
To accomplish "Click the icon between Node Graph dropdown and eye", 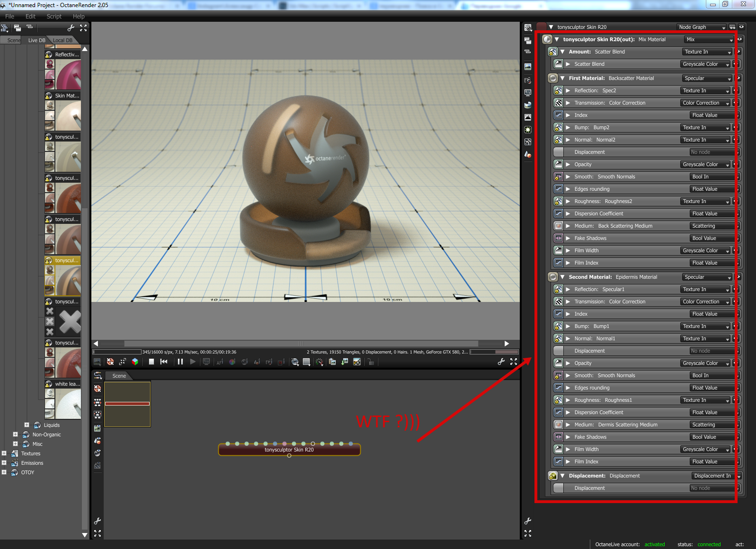I will tap(732, 27).
